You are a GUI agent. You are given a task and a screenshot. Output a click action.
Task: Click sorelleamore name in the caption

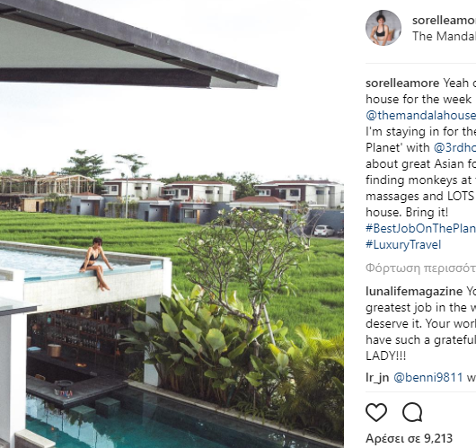tap(402, 83)
